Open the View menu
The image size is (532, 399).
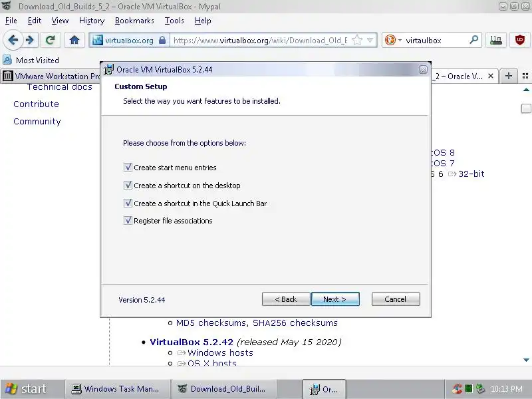pyautogui.click(x=60, y=21)
